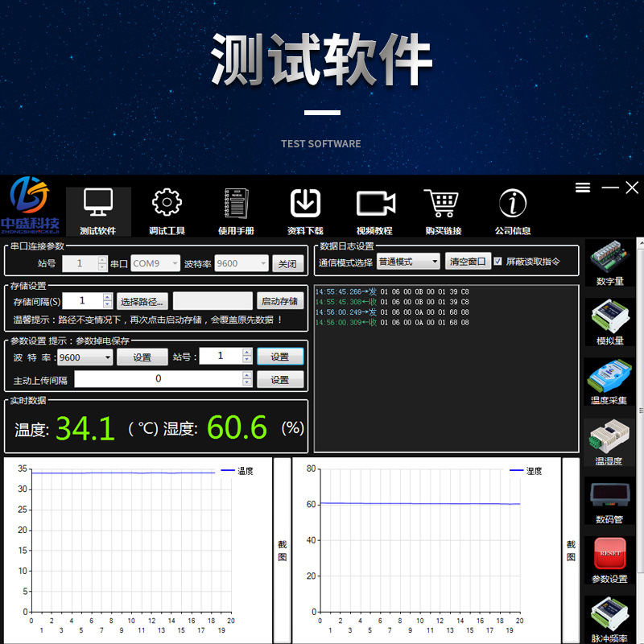Click the 启动存储 button
Image resolution: width=644 pixels, height=644 pixels.
point(280,301)
